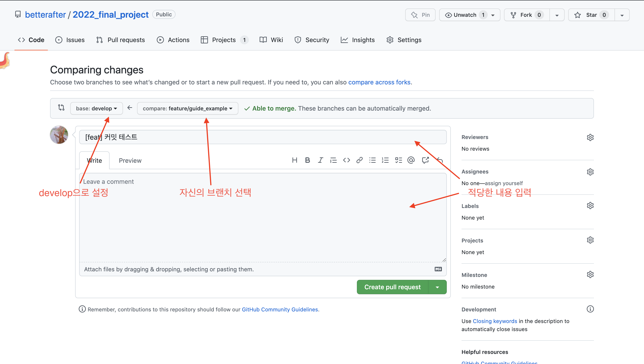Select the Italic formatting icon
Image resolution: width=644 pixels, height=364 pixels.
click(x=320, y=160)
